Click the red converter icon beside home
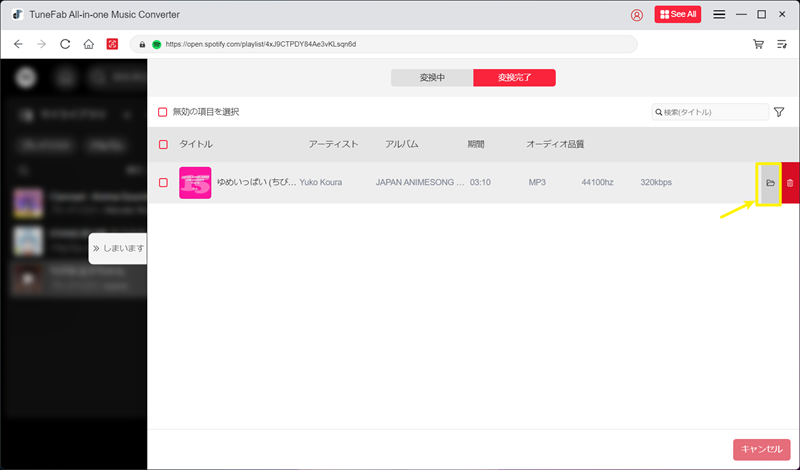Viewport: 800px width, 470px height. 112,44
